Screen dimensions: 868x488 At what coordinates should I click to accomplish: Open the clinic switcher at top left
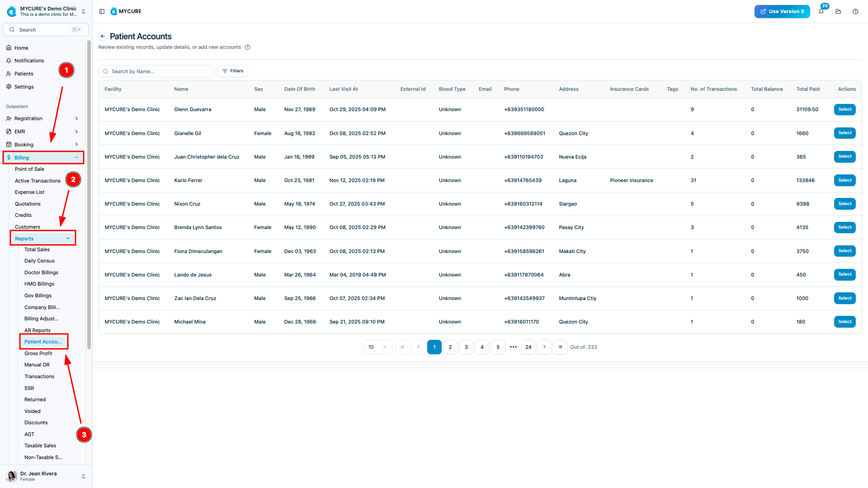[x=45, y=11]
